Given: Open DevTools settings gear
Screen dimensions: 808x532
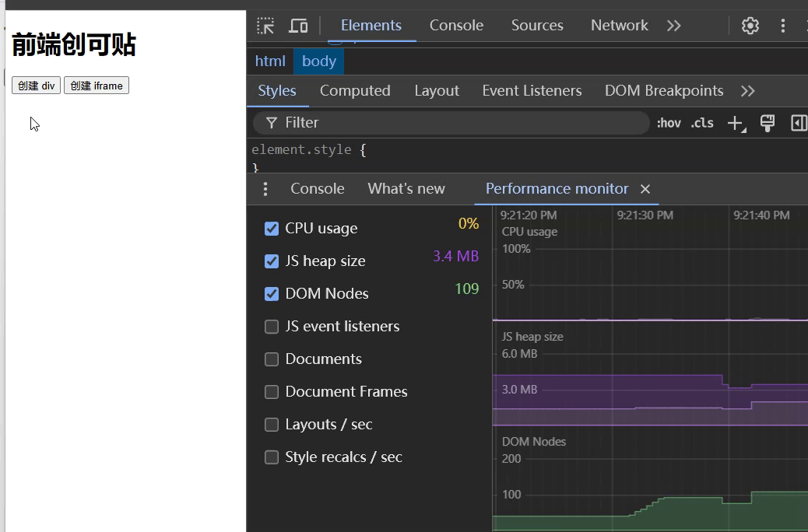Looking at the screenshot, I should point(750,26).
